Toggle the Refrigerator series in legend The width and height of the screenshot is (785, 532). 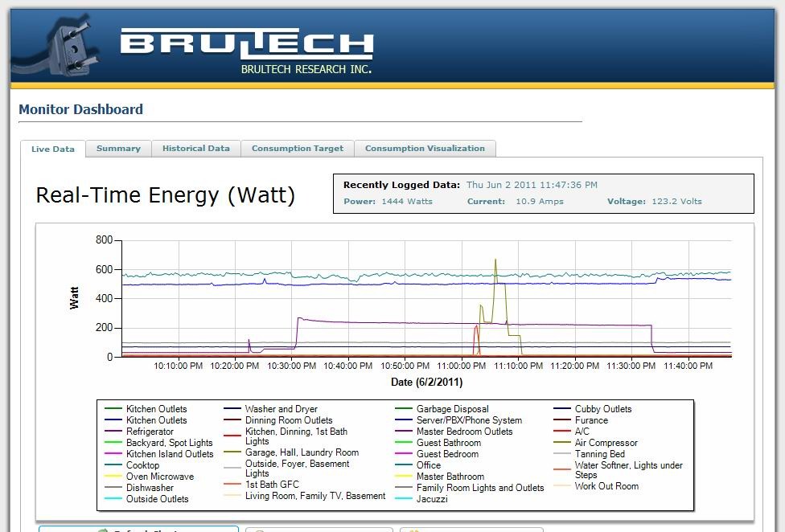(x=150, y=432)
